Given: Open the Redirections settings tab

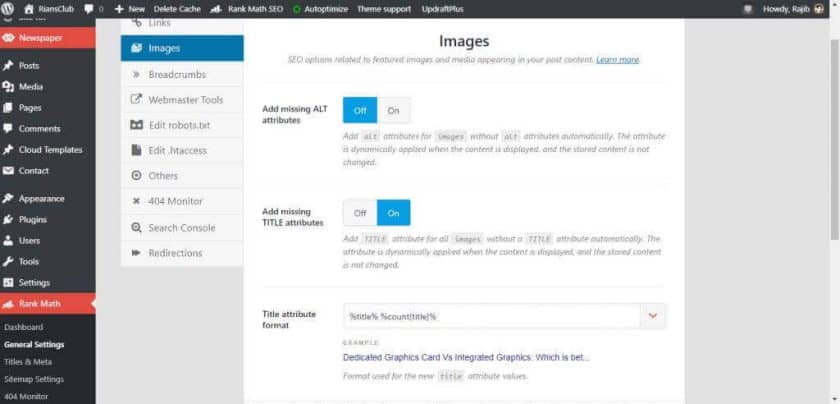Looking at the screenshot, I should click(182, 253).
